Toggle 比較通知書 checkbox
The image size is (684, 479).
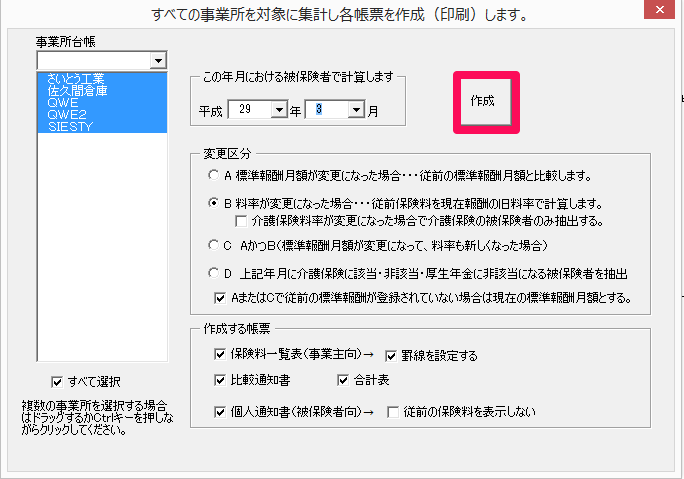220,380
